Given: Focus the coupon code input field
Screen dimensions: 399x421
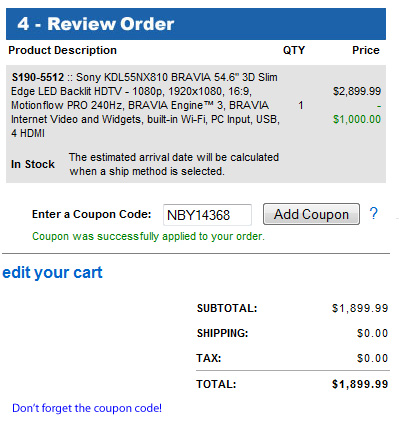Looking at the screenshot, I should (x=207, y=215).
